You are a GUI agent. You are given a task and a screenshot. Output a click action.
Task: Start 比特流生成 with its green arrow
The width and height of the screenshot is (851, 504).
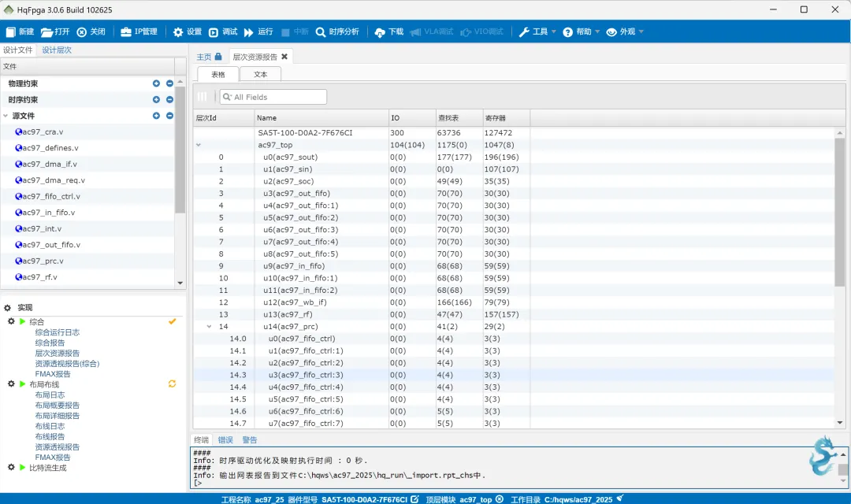(x=22, y=468)
